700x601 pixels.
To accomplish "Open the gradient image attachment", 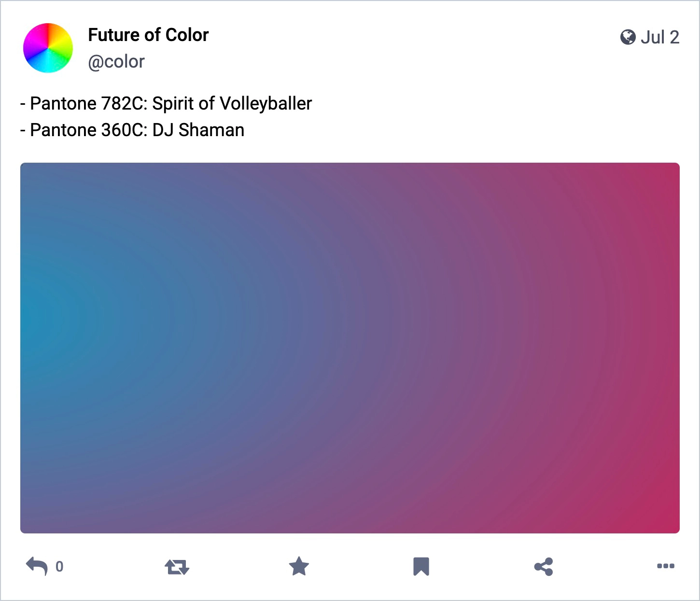I will tap(350, 348).
